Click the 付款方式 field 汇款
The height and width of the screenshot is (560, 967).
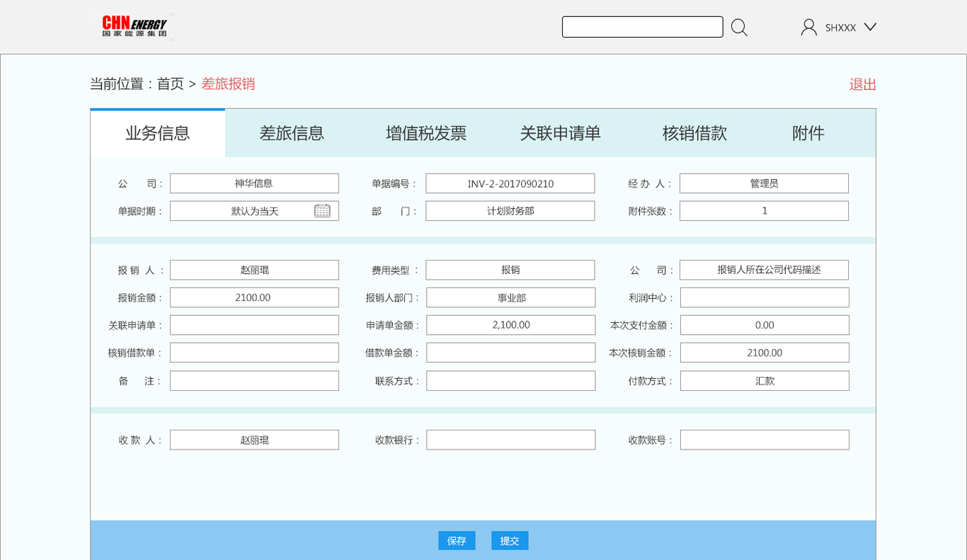tap(765, 381)
